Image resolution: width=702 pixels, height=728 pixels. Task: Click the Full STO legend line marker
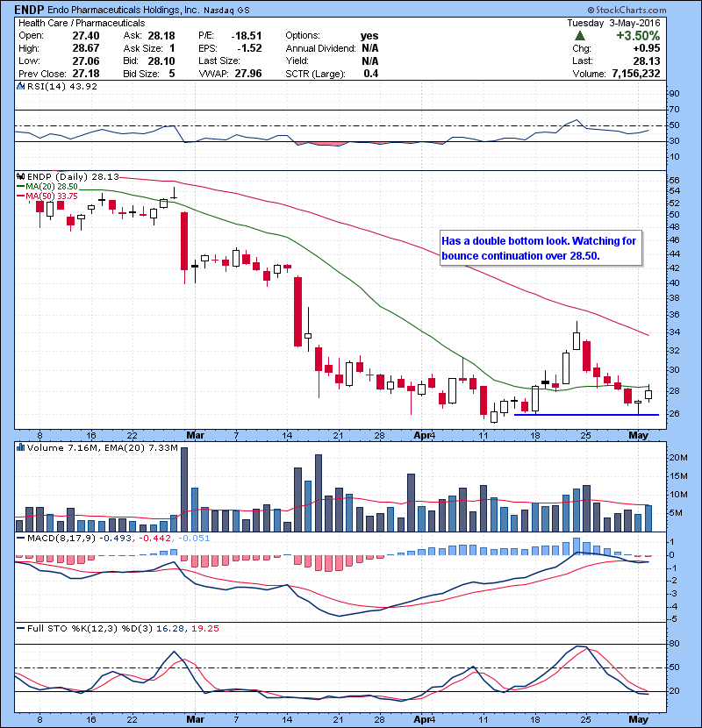(x=21, y=628)
